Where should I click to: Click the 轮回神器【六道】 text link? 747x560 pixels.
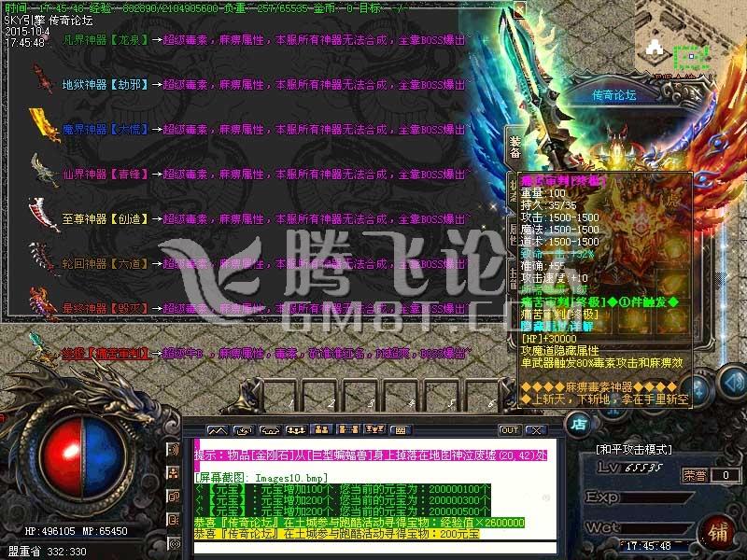click(x=106, y=264)
